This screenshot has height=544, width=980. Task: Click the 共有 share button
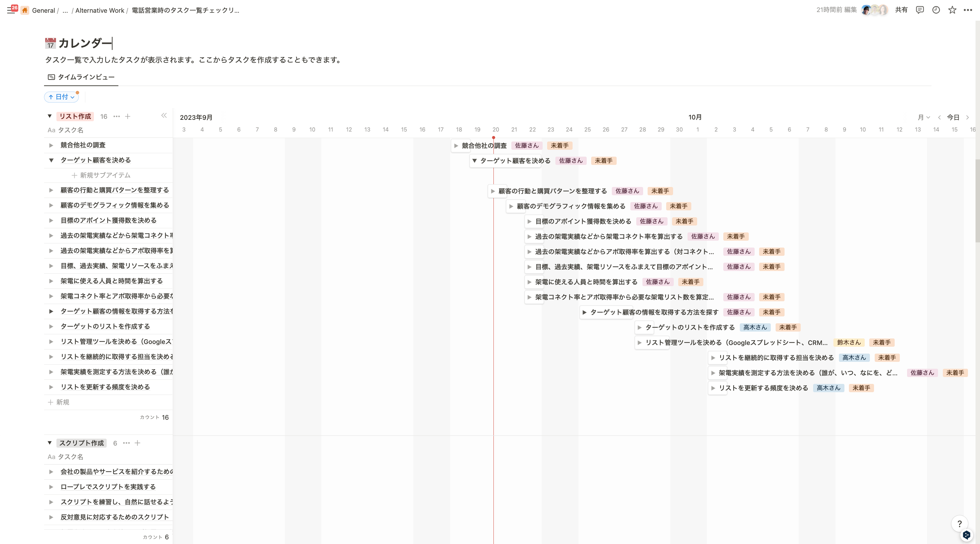(901, 10)
